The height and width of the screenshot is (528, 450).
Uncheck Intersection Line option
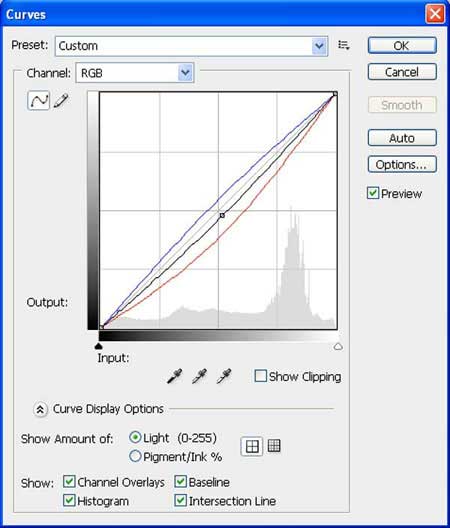(x=181, y=500)
